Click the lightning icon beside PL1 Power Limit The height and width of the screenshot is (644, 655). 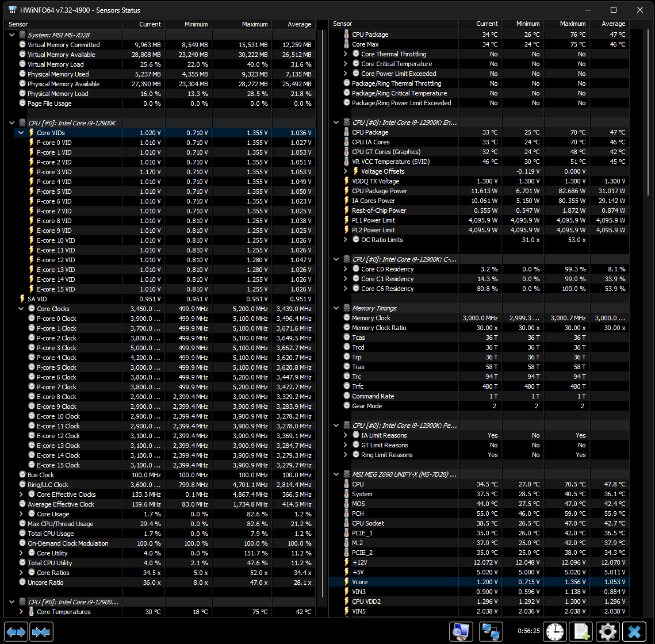[x=346, y=220]
